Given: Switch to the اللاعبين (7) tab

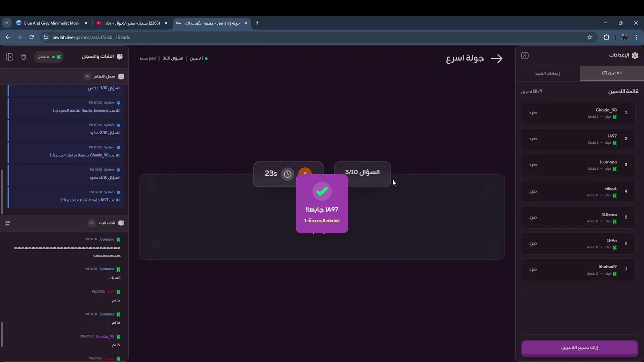Looking at the screenshot, I should click(612, 73).
